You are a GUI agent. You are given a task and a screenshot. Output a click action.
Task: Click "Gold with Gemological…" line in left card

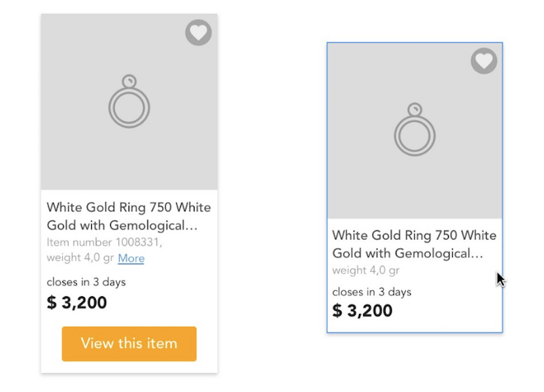tap(122, 226)
